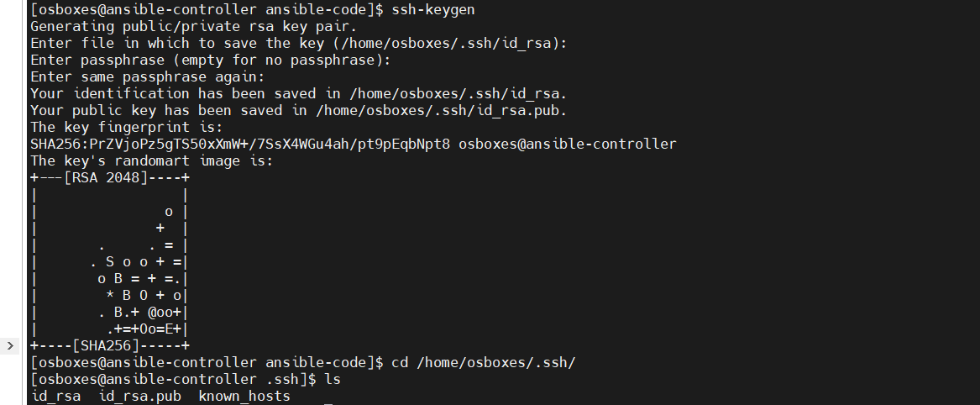
Task: Click the SHA256 key fingerprint string
Action: point(240,145)
